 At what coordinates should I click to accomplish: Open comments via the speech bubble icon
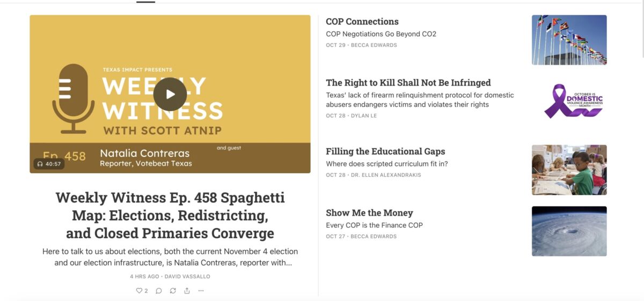pos(159,291)
